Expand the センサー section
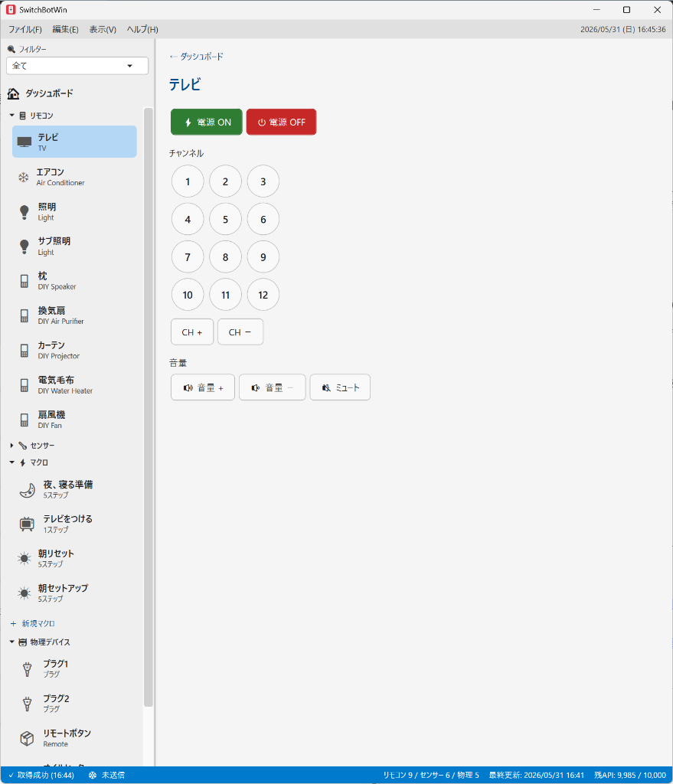 (x=12, y=446)
